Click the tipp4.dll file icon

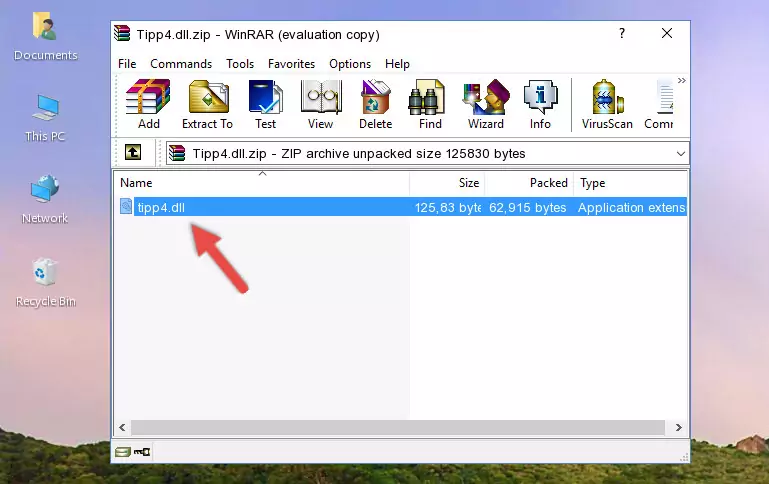pyautogui.click(x=126, y=206)
